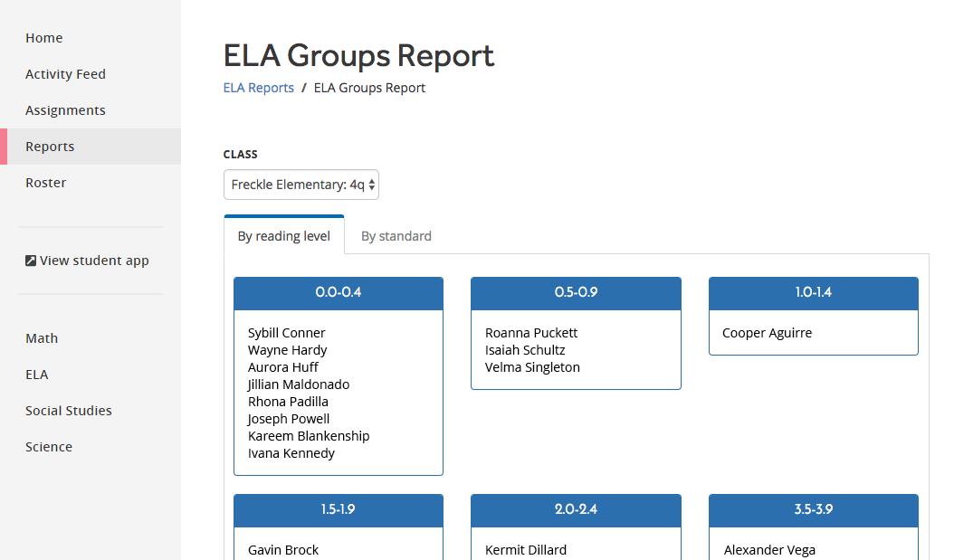Screen dimensions: 954x560
Task: Click the 0.5-0.9 group header
Action: (576, 292)
